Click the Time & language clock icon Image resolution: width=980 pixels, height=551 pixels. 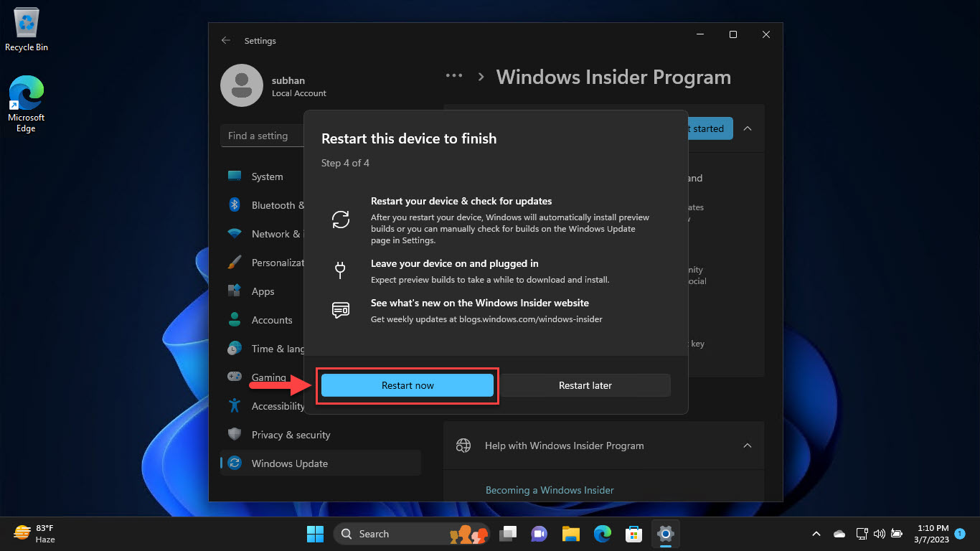pos(234,349)
